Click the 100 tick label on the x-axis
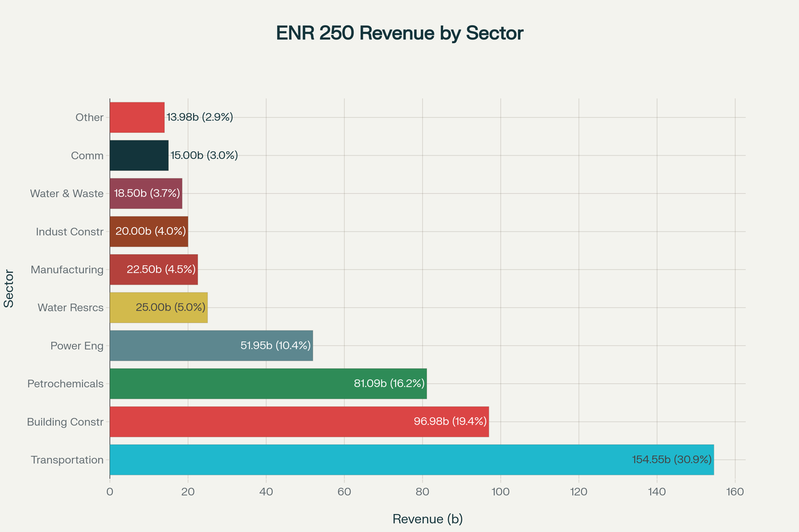The width and height of the screenshot is (799, 532). click(501, 492)
